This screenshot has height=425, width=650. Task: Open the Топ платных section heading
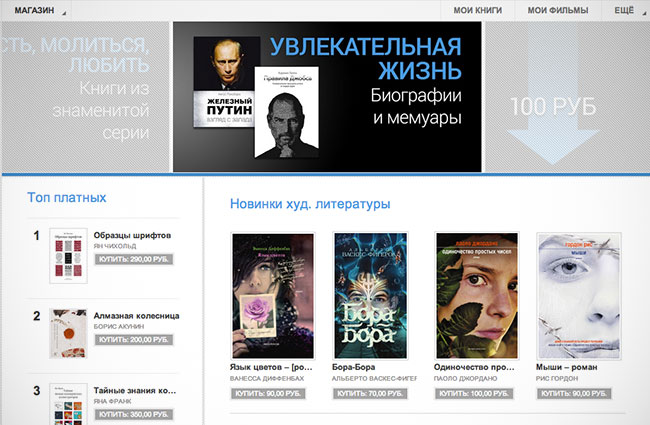pyautogui.click(x=67, y=197)
